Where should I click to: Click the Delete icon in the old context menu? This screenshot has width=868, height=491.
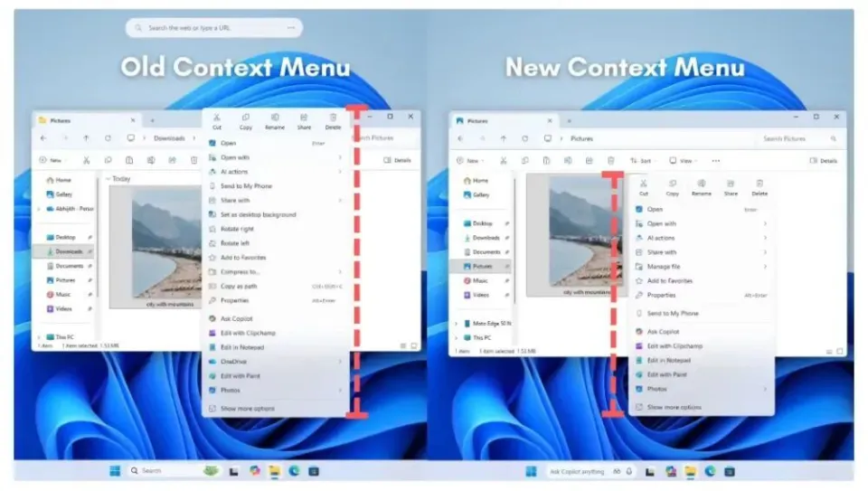tap(333, 119)
